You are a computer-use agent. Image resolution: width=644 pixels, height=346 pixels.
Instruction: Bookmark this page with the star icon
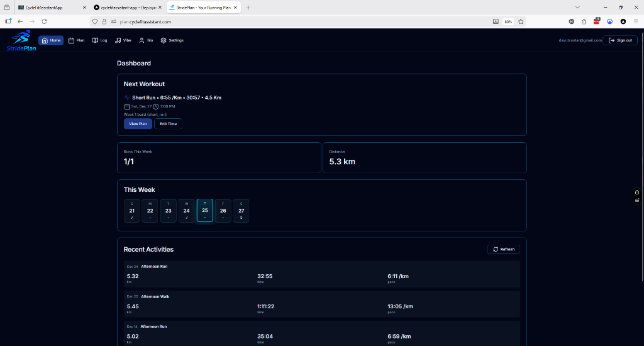coord(521,21)
